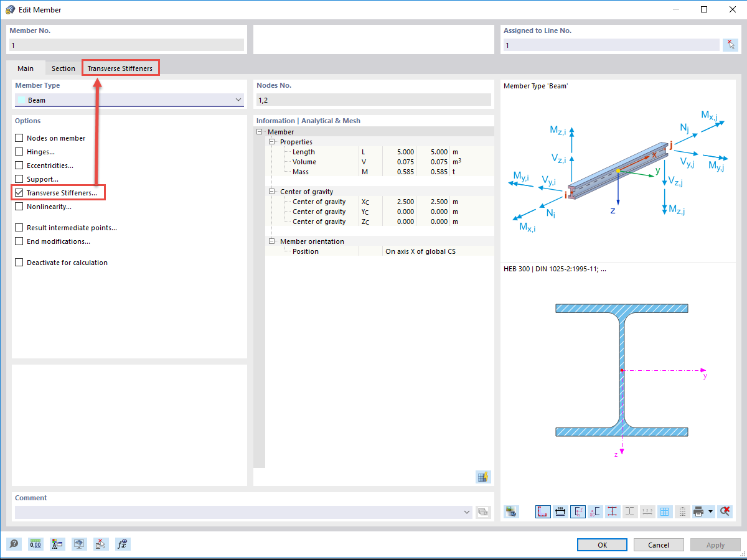Collapse the Center of gravity node
The height and width of the screenshot is (560, 747).
[272, 192]
